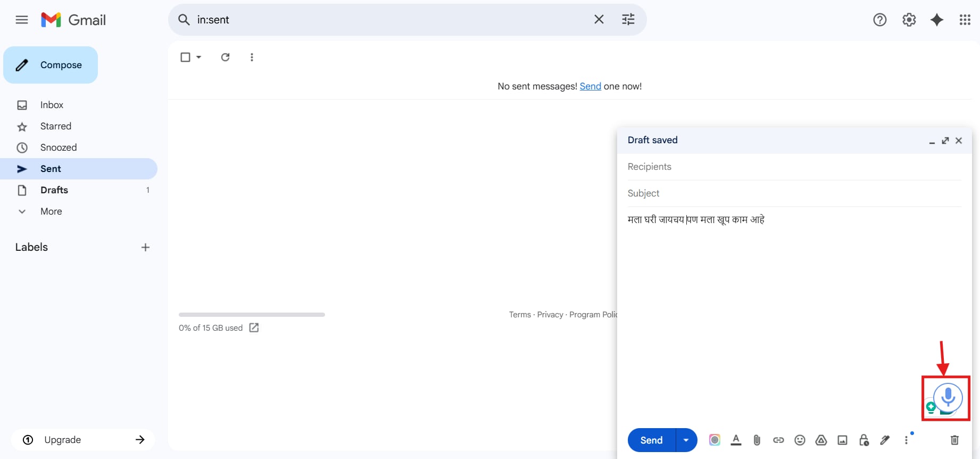Viewport: 980px width, 459px height.
Task: Open text formatting options
Action: click(736, 440)
